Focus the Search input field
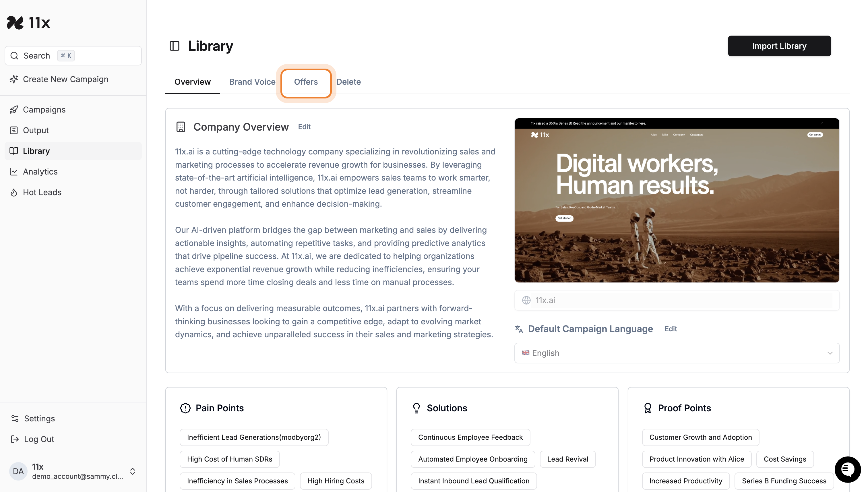This screenshot has width=868, height=492. (73, 55)
